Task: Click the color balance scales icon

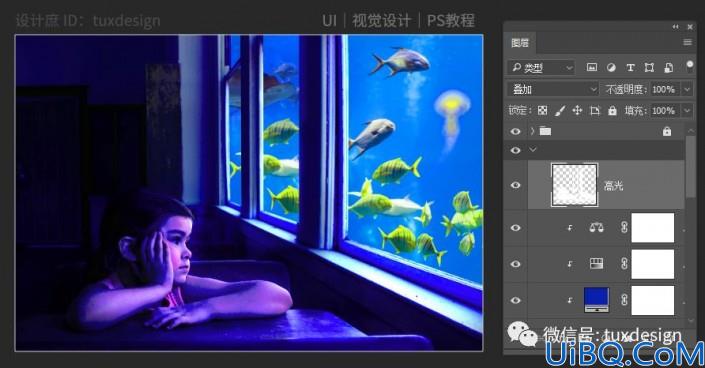Action: [596, 228]
